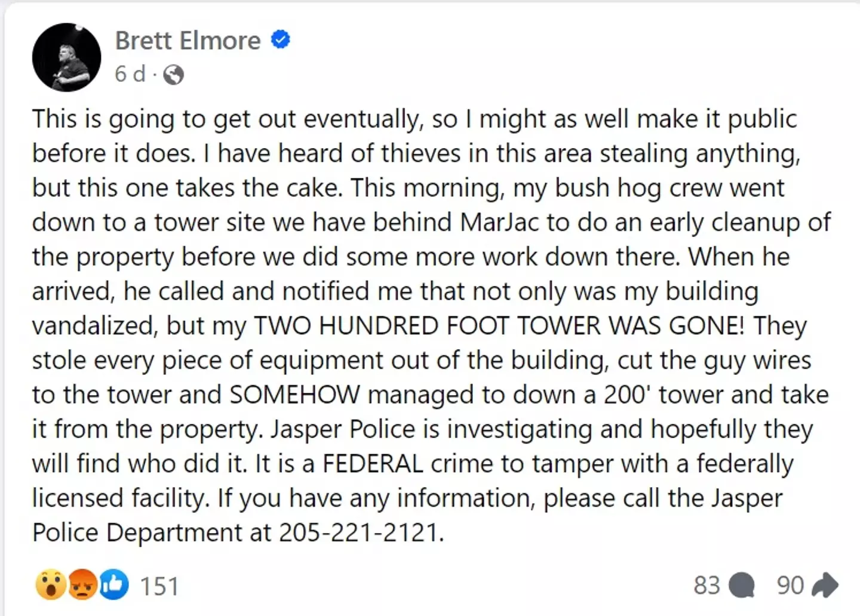
Task: Click the phone number 205-221-2121
Action: [360, 532]
